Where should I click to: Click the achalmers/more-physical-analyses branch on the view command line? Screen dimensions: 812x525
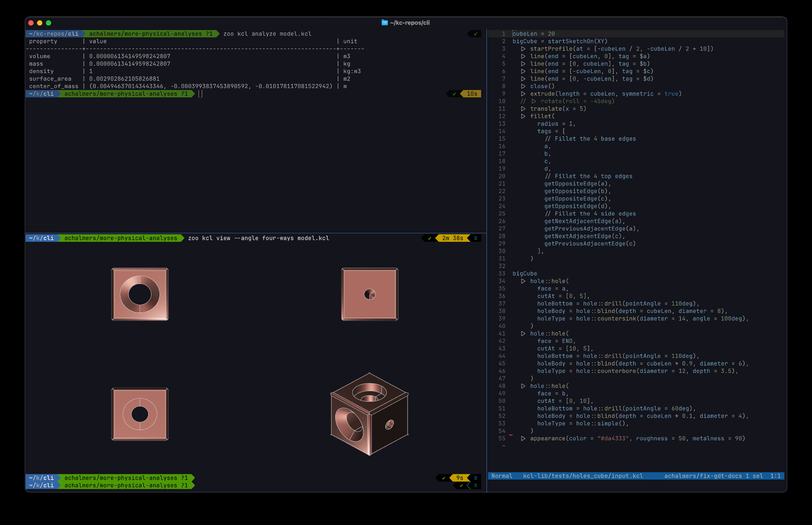[x=121, y=238]
